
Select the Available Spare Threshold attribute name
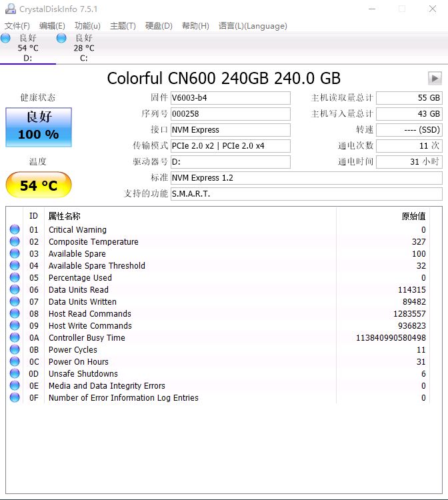coord(97,265)
